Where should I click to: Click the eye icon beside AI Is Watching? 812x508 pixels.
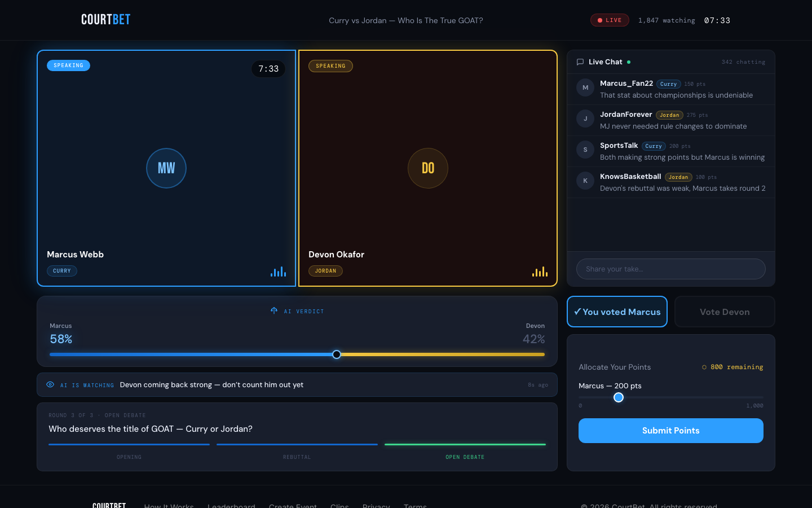point(50,384)
